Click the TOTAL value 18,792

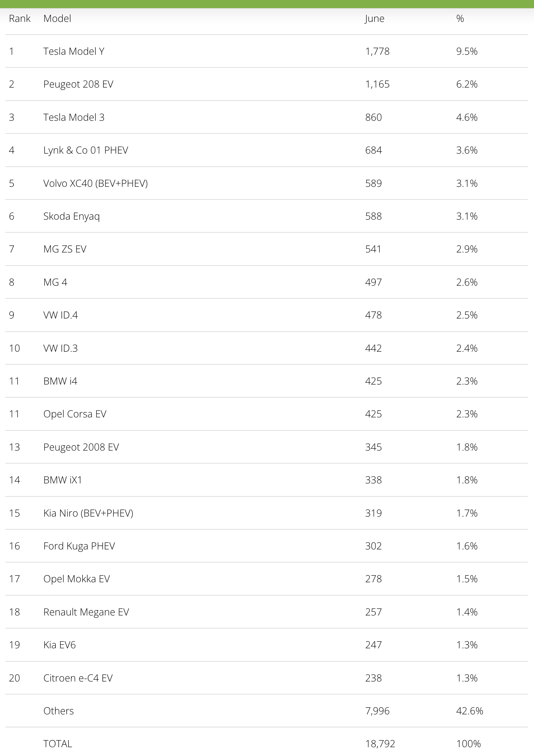380,744
